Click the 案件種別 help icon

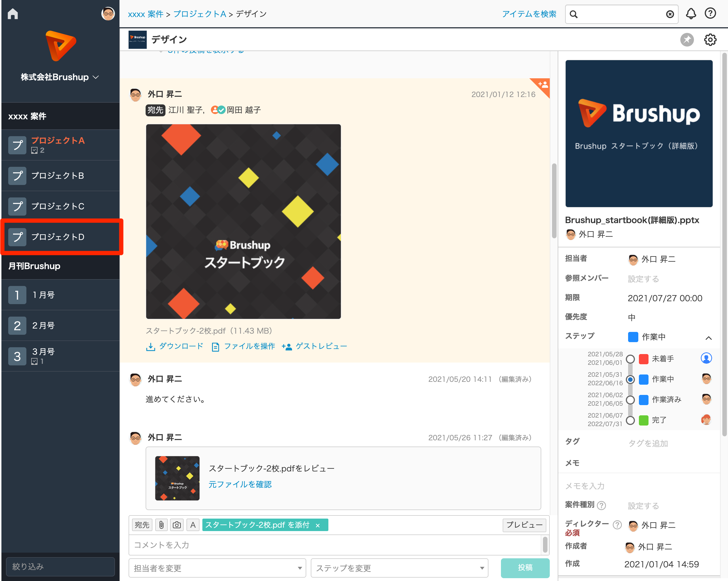[x=601, y=505]
